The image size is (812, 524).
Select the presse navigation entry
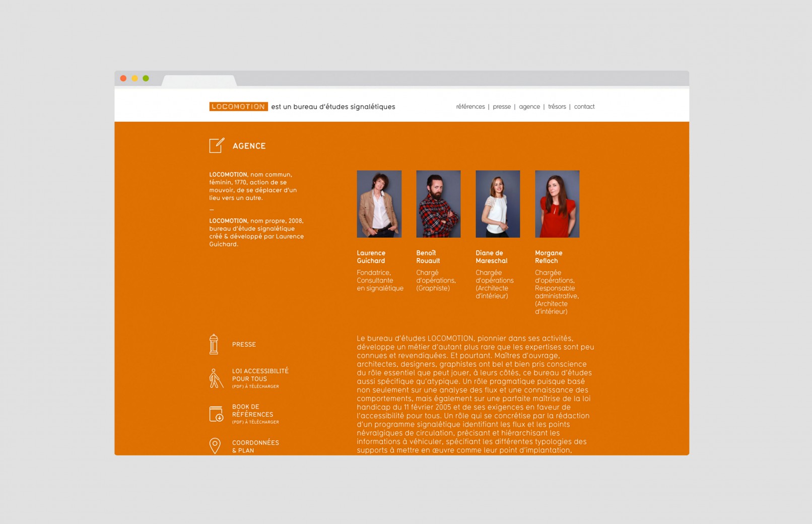[x=501, y=106]
